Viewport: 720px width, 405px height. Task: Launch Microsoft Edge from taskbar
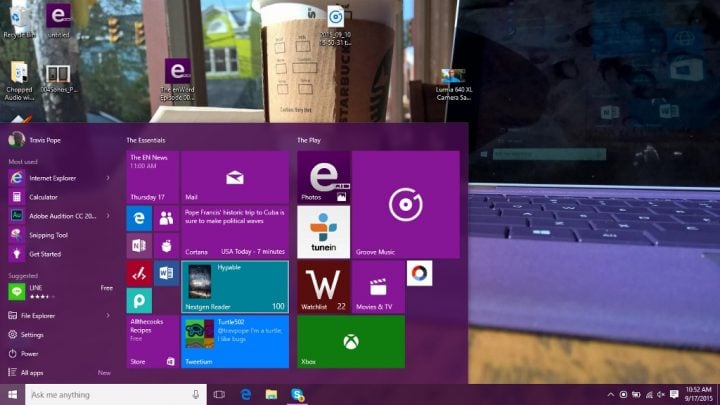pyautogui.click(x=246, y=394)
